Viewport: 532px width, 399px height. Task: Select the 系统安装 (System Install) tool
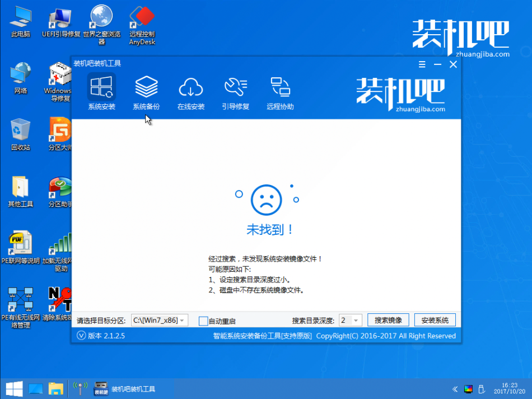tap(101, 92)
